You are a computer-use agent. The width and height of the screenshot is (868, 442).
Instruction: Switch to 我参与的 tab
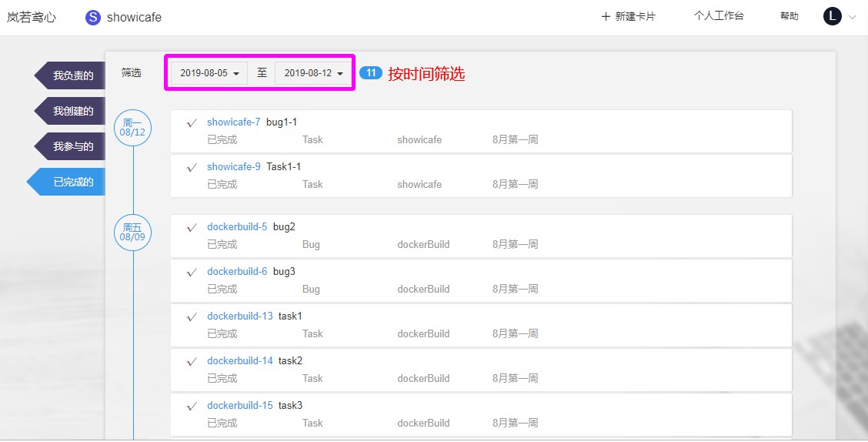coord(70,146)
